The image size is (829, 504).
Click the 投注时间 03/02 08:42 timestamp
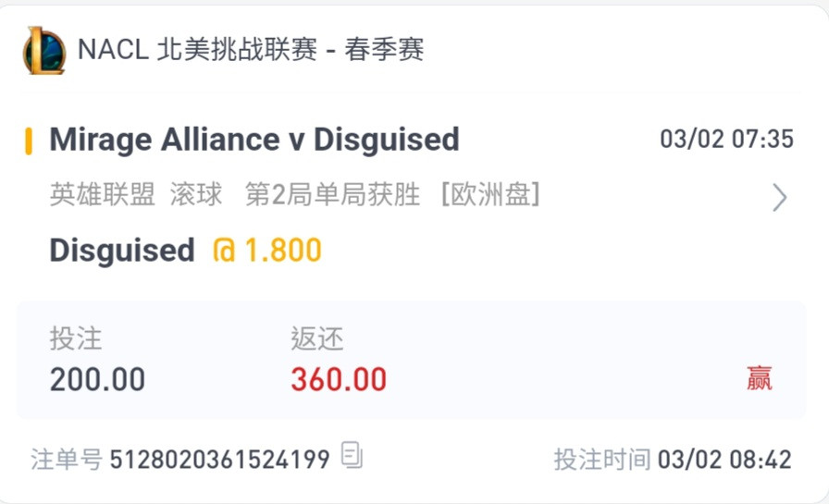click(673, 459)
